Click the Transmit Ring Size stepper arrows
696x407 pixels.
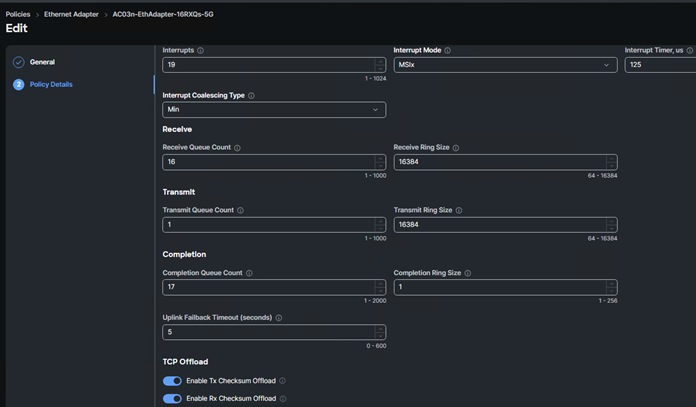point(611,225)
